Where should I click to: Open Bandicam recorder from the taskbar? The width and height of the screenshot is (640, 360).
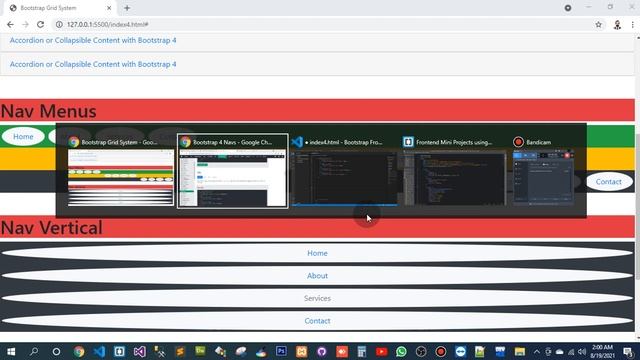441,351
